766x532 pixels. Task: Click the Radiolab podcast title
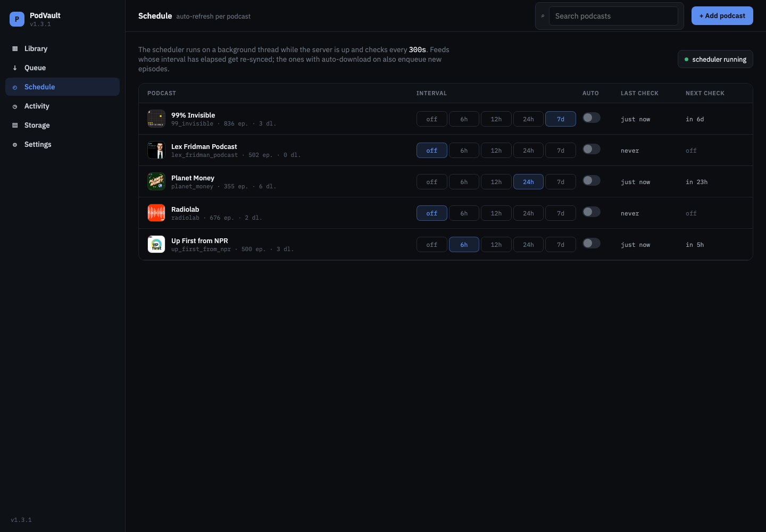point(185,209)
